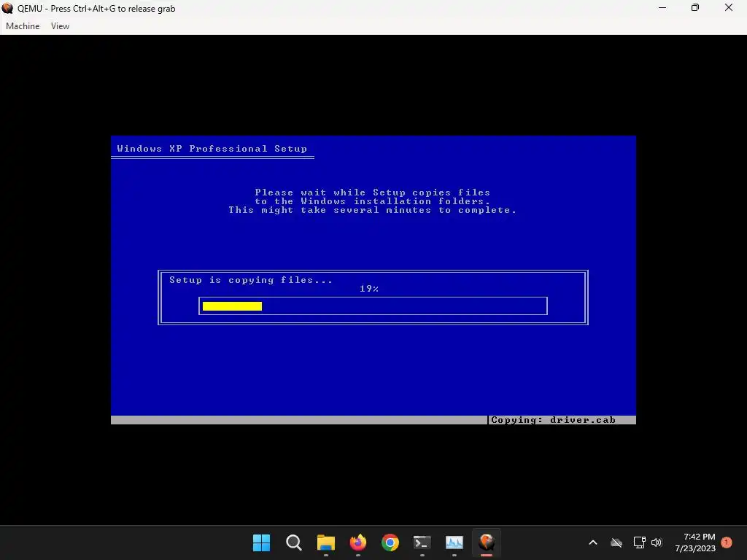Open the View menu in QEMU
747x560 pixels.
tap(60, 26)
